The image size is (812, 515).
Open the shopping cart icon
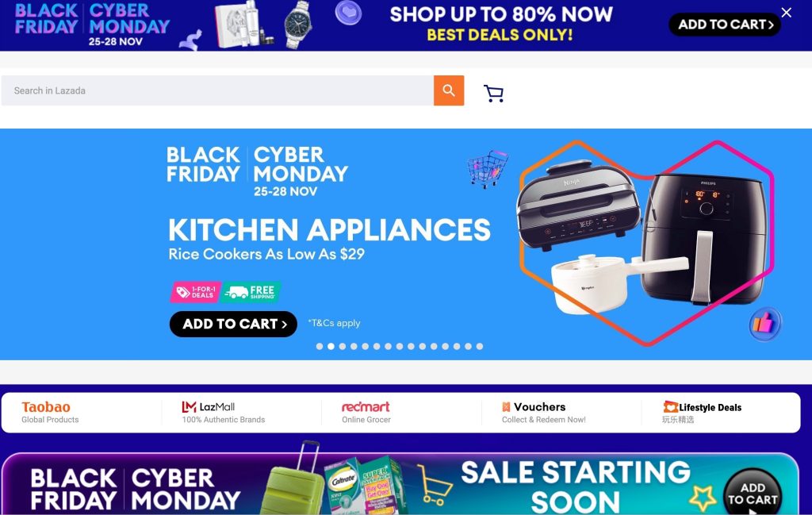point(493,94)
